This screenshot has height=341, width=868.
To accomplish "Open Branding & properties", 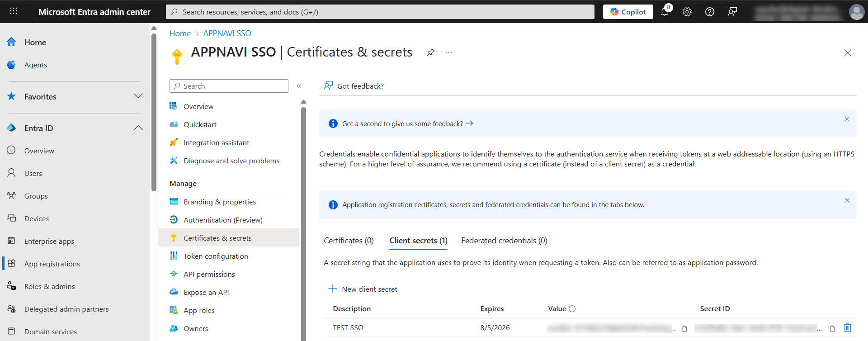I will click(x=220, y=202).
